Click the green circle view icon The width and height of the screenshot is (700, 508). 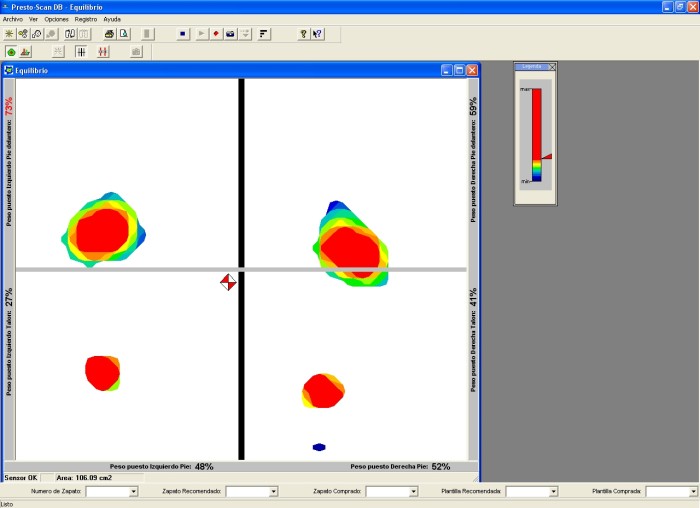coord(11,51)
